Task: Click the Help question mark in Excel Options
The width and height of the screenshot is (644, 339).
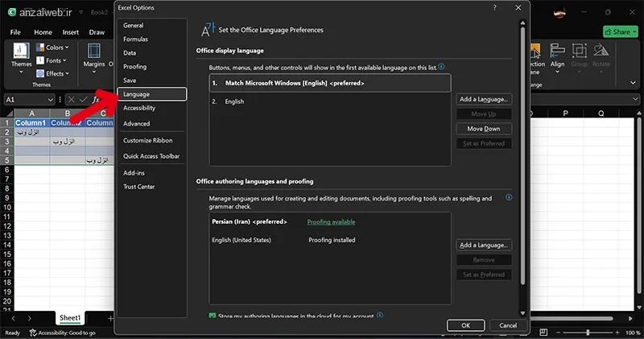Action: pyautogui.click(x=494, y=7)
